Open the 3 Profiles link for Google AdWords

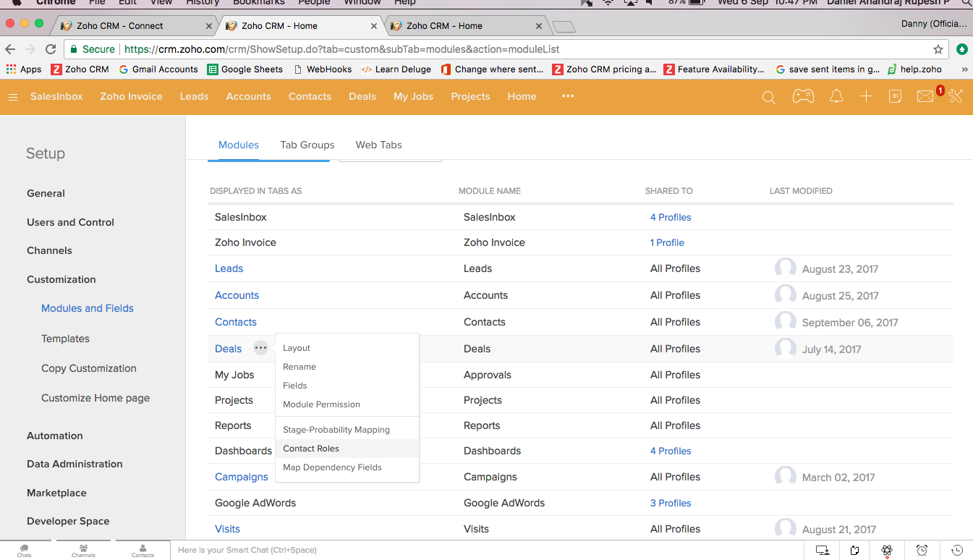coord(671,503)
